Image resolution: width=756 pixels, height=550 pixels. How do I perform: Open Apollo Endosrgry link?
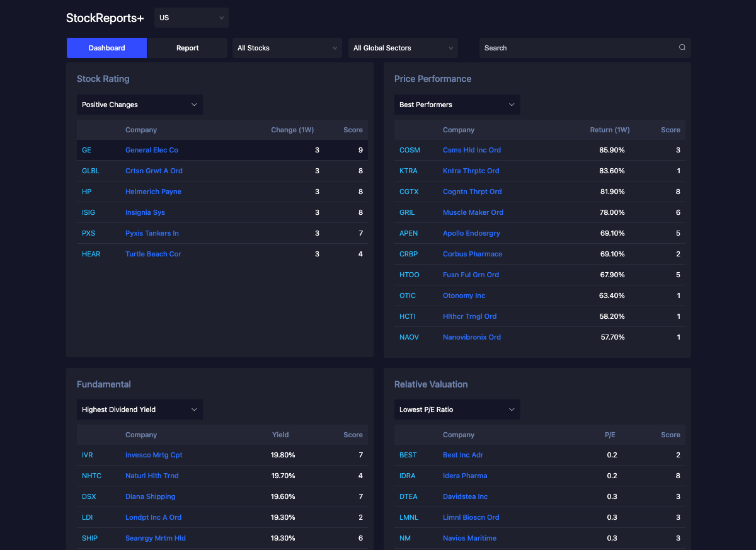[471, 233]
